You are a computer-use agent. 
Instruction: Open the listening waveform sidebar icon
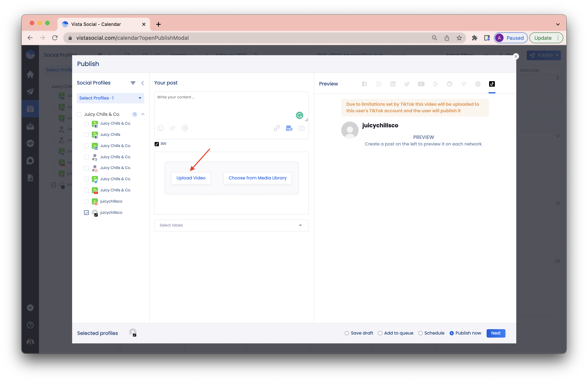(x=30, y=143)
